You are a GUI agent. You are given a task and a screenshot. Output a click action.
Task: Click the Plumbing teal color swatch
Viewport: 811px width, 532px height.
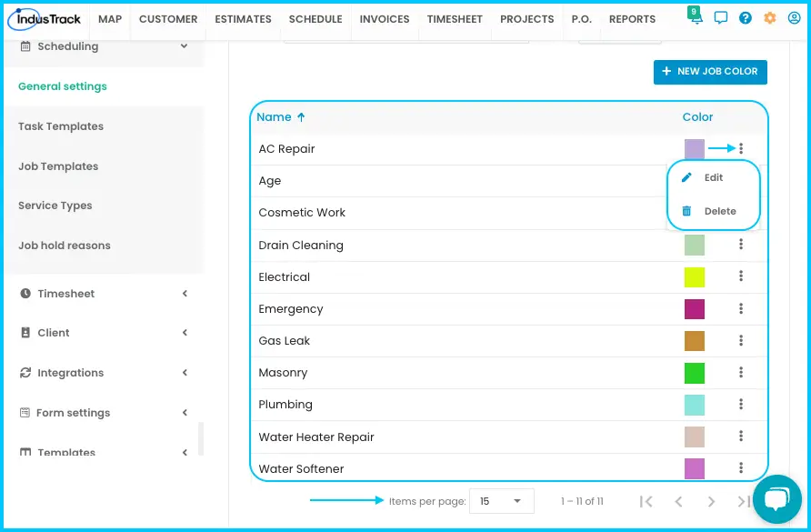[694, 405]
